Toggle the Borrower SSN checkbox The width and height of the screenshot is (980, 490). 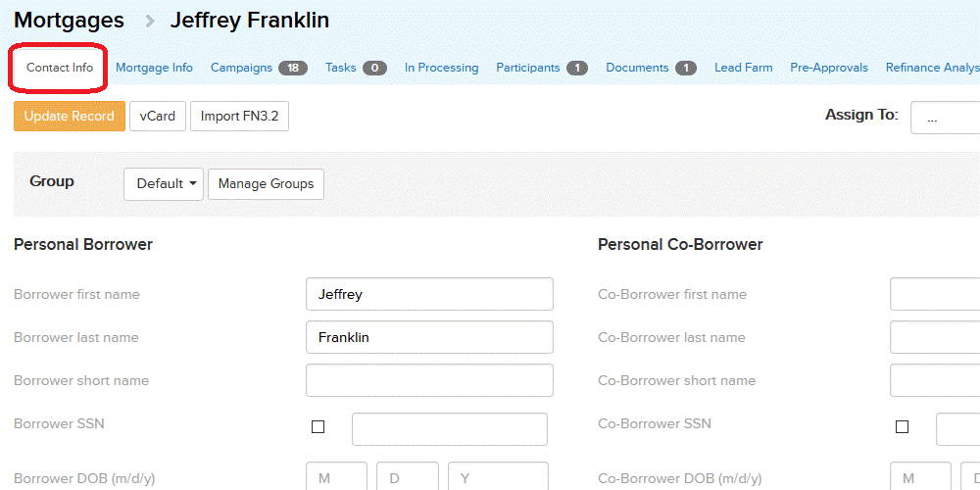pos(318,427)
